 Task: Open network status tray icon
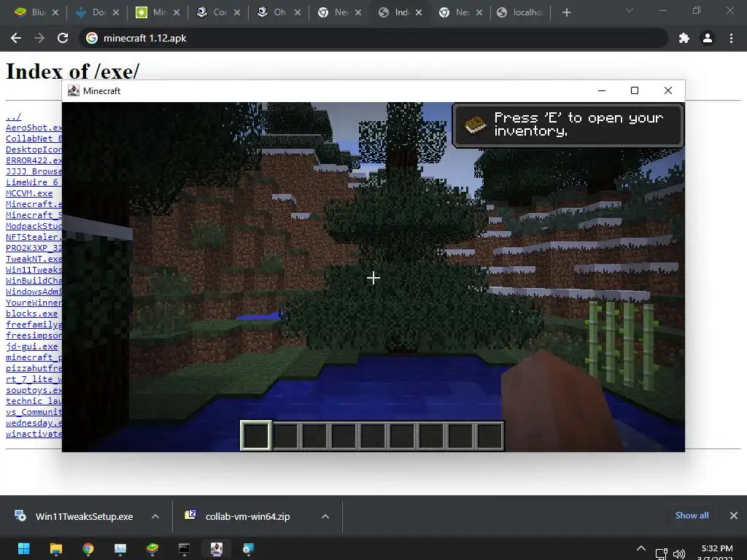click(x=661, y=553)
